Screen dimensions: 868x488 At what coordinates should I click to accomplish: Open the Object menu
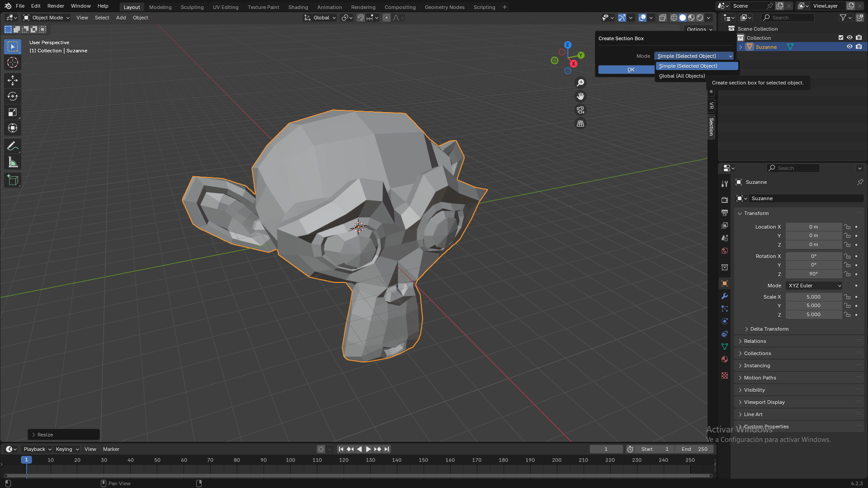(x=140, y=18)
